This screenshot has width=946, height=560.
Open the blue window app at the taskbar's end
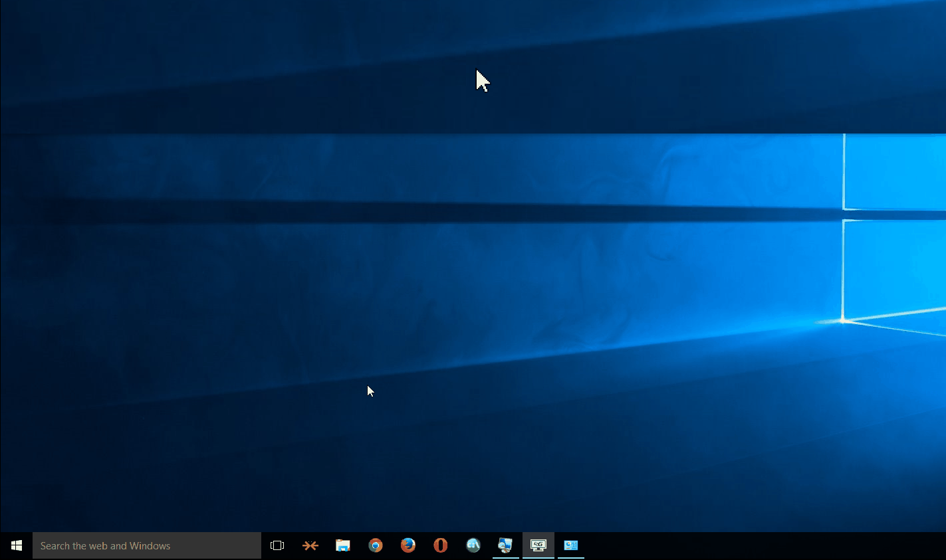570,545
